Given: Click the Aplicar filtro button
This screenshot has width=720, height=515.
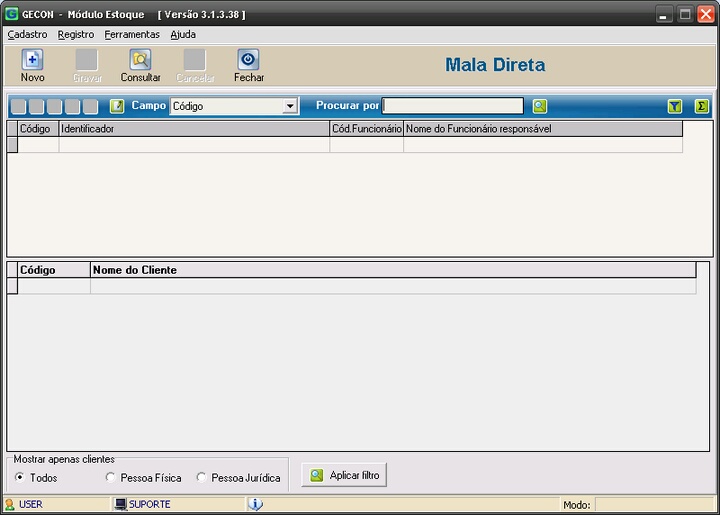Looking at the screenshot, I should click(x=344, y=475).
